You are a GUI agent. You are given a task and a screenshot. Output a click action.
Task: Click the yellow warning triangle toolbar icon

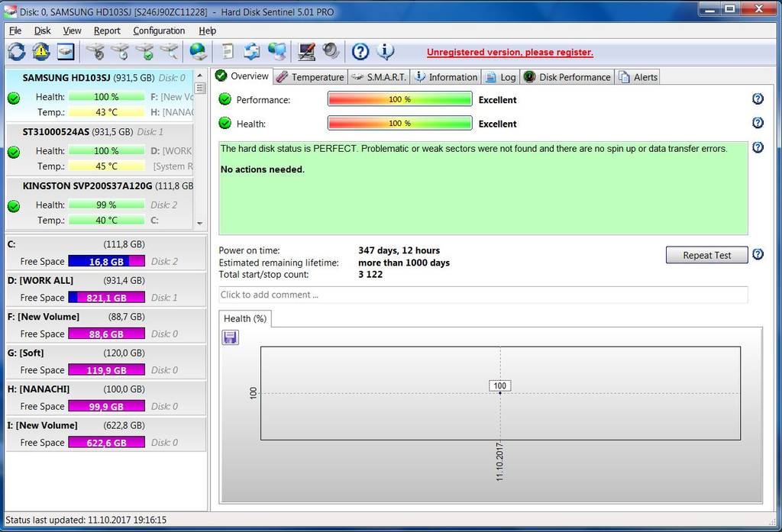click(41, 51)
